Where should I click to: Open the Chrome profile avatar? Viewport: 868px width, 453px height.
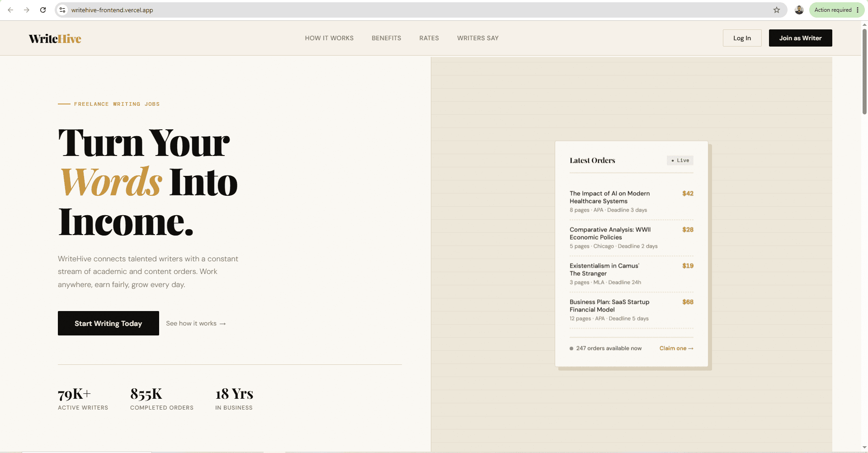coord(799,10)
